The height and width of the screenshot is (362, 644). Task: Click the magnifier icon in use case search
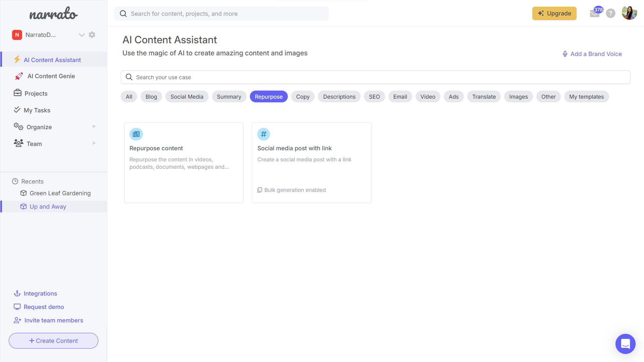coord(129,77)
